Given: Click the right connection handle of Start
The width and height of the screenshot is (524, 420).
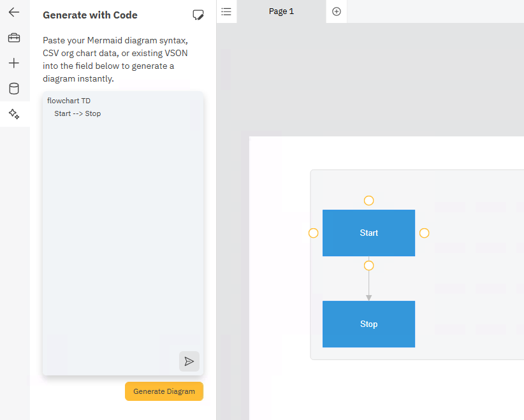Looking at the screenshot, I should tap(424, 233).
